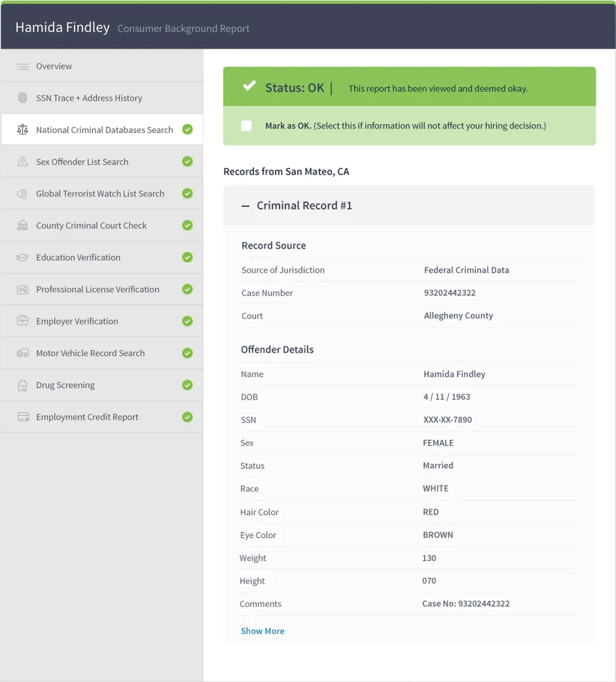The width and height of the screenshot is (616, 682).
Task: Click the graduation cap icon for Education Verification
Action: (x=23, y=257)
